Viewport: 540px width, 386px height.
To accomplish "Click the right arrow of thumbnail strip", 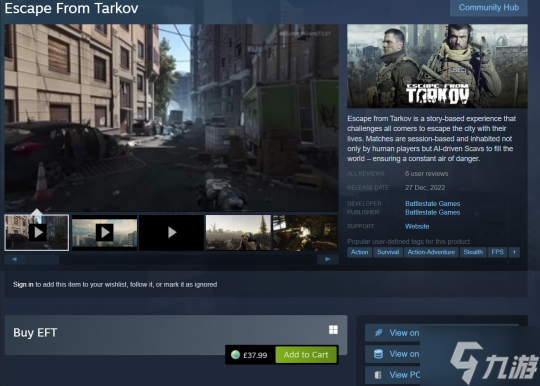I will coord(328,259).
